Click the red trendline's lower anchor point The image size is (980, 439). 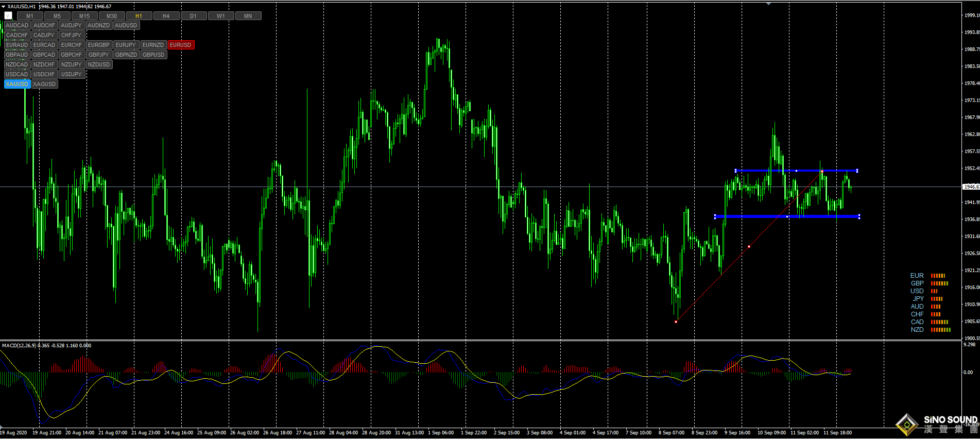point(676,322)
